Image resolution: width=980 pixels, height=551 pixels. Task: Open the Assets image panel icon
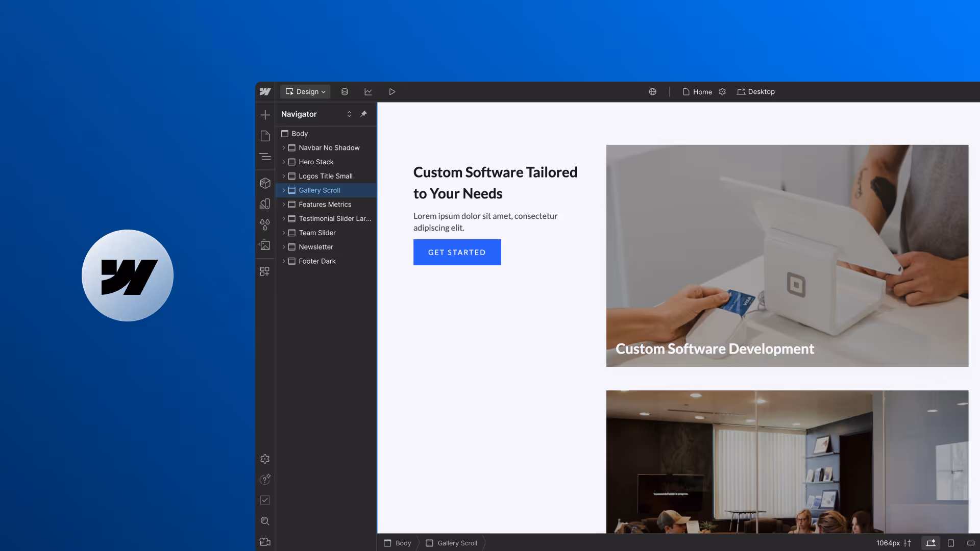265,245
